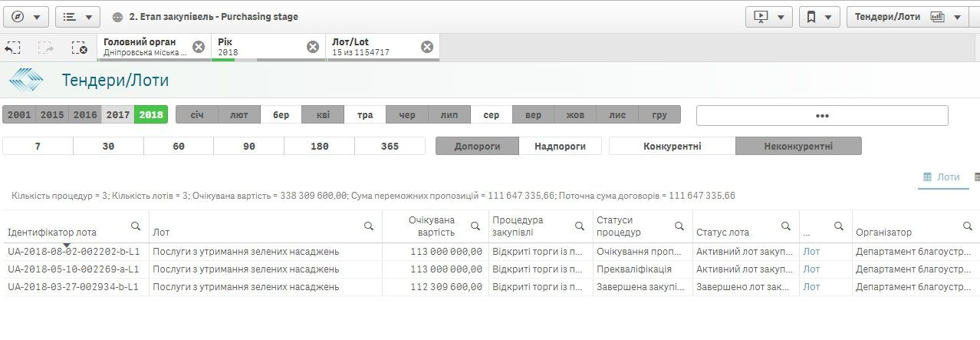Filter by month жов
The height and width of the screenshot is (340, 980).
pos(575,114)
